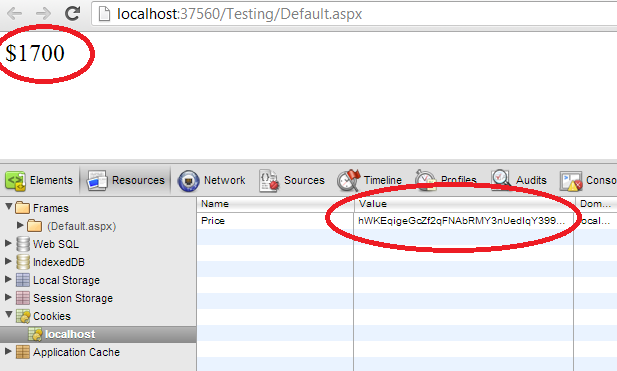Screen dimensions: 617x371
Task: Sort cookies by the Domain column header
Action: 596,204
